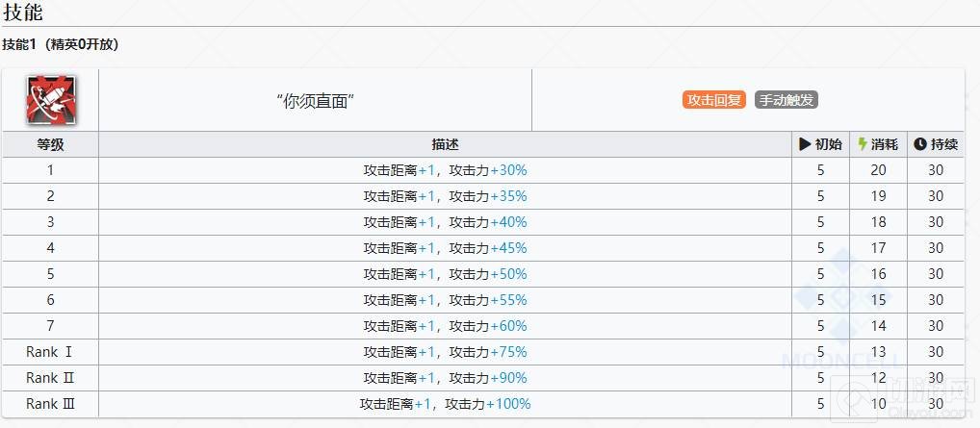980x428 pixels.
Task: Click the green lightning icon beside 消耗
Action: pyautogui.click(x=863, y=144)
